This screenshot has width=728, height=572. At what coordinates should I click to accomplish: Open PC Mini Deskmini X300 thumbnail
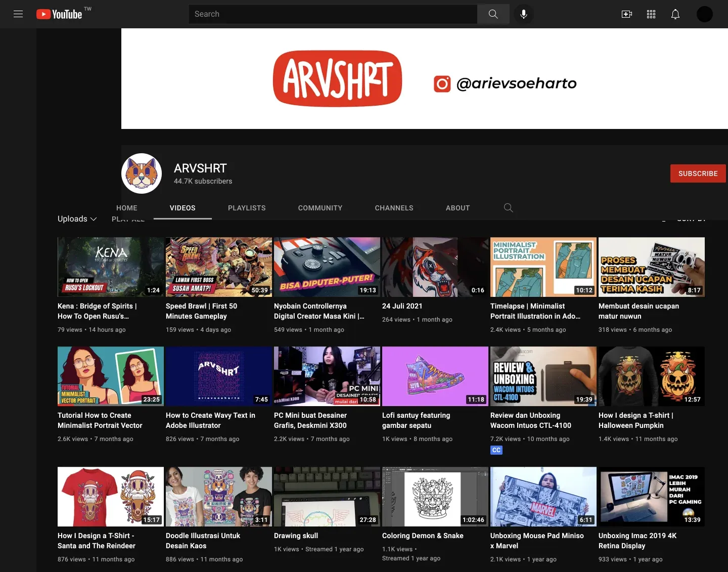327,376
